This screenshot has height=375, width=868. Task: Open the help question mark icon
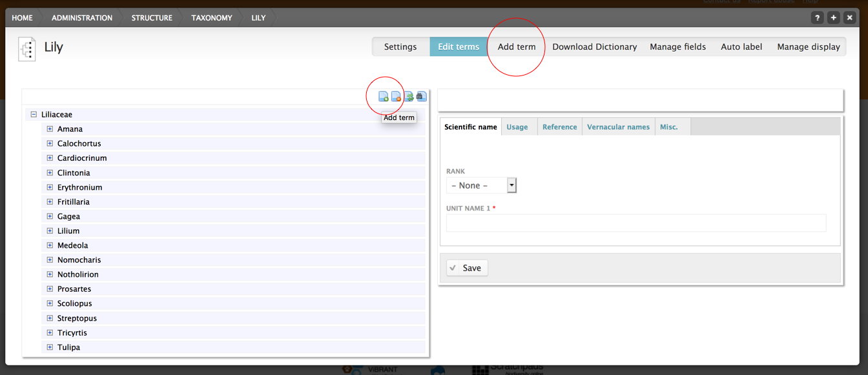click(817, 18)
